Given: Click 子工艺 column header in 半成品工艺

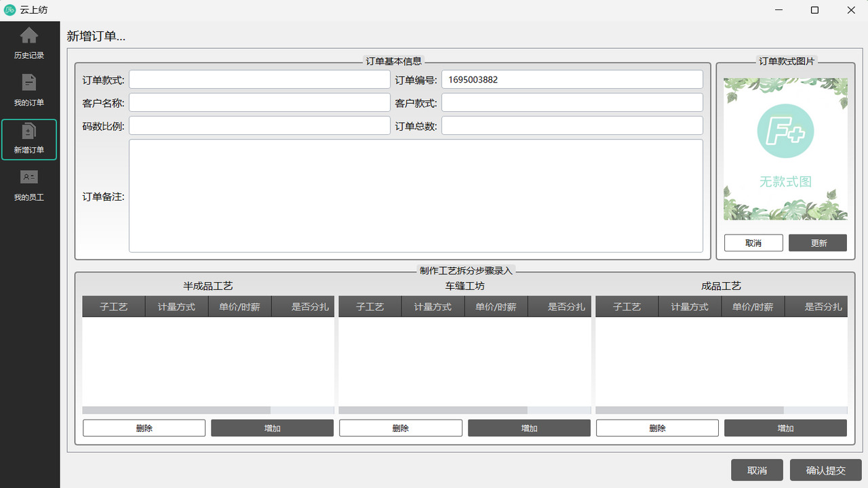Looking at the screenshot, I should tap(114, 307).
